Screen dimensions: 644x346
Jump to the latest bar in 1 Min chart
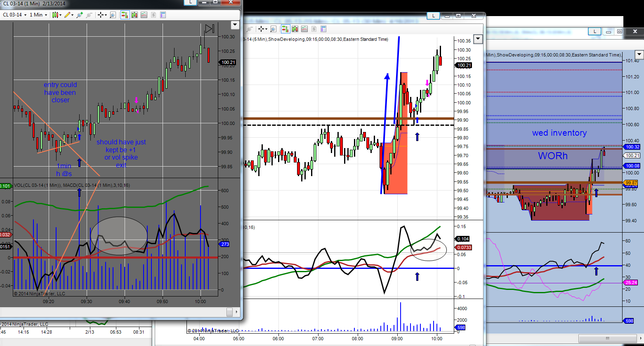[210, 28]
